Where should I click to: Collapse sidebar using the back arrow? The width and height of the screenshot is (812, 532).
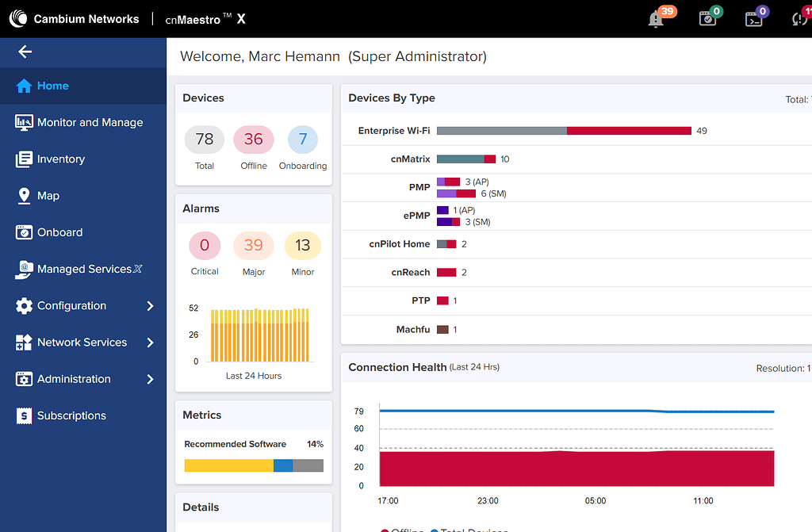(x=25, y=52)
